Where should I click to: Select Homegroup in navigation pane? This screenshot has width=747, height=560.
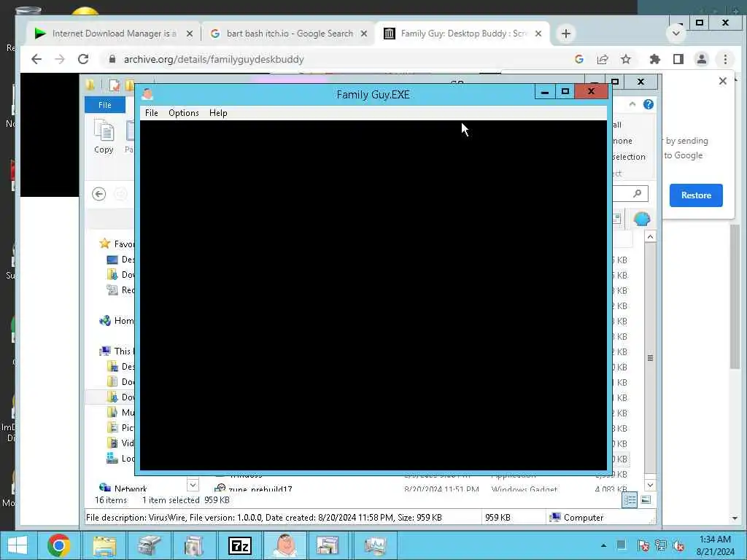click(117, 321)
